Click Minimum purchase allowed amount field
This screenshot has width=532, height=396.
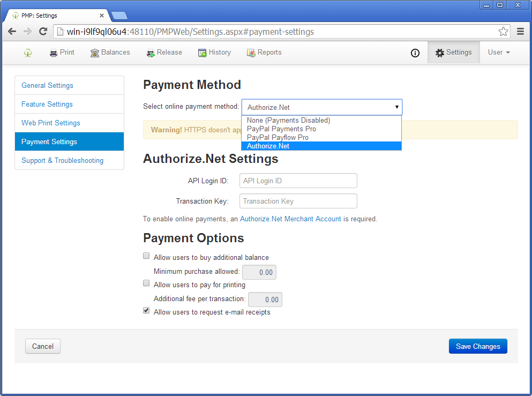pos(259,272)
